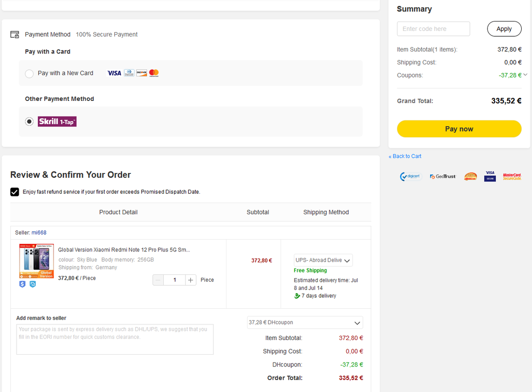532x392 pixels.
Task: Click the Product Detail column header
Action: [118, 212]
